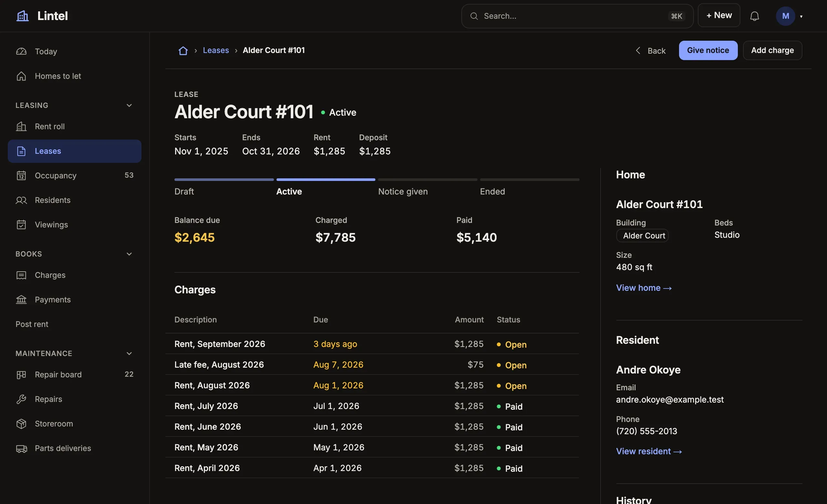Click the search magnifier icon
This screenshot has height=504, width=827.
[x=474, y=16]
